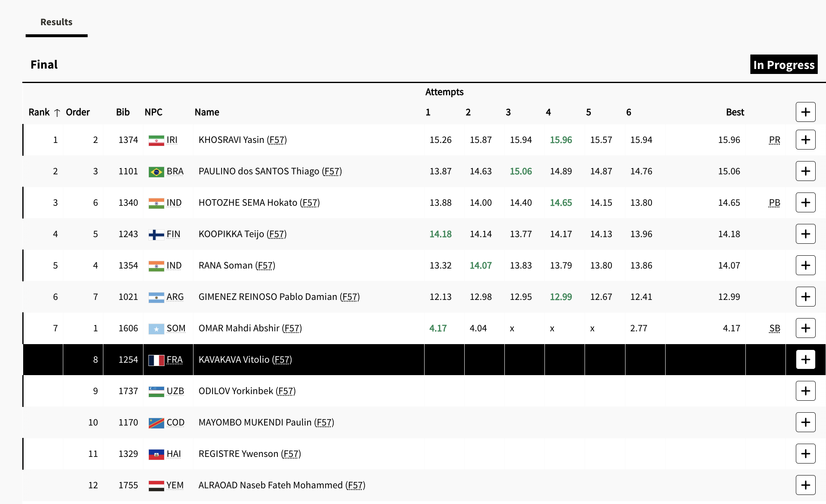The image size is (826, 504).
Task: Click the SB abbreviation for OMAR
Action: pyautogui.click(x=774, y=328)
